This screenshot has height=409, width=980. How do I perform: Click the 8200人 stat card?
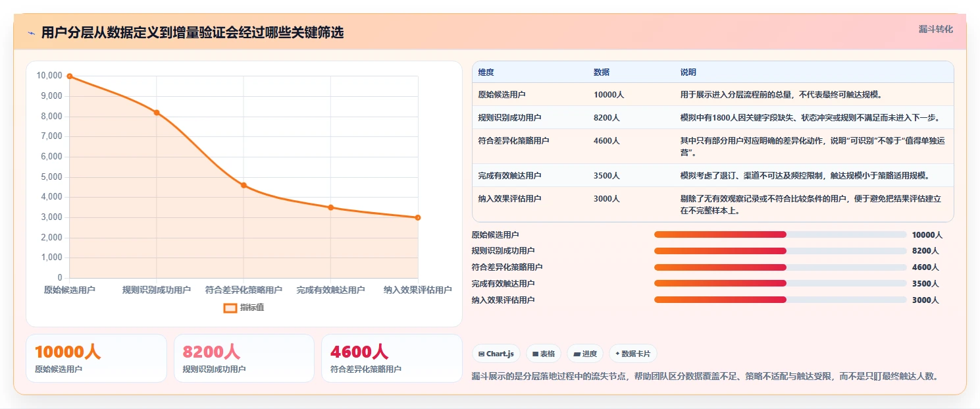[244, 358]
